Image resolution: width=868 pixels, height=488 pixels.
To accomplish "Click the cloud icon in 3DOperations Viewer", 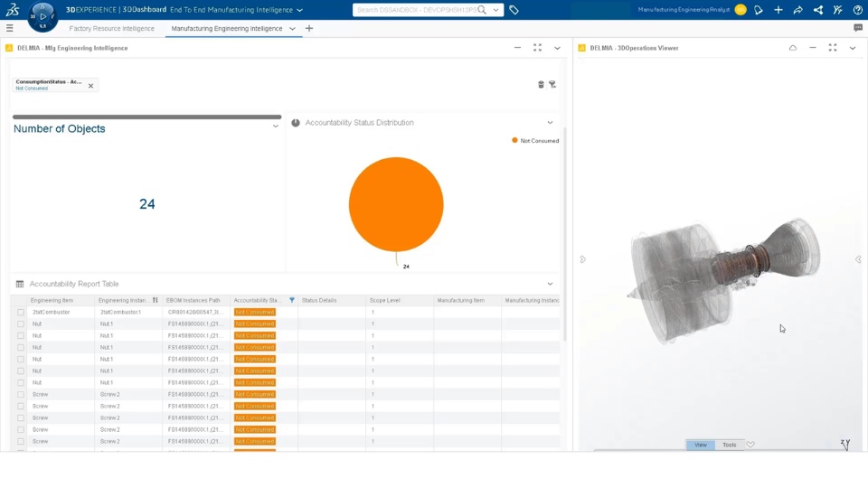I will 793,48.
